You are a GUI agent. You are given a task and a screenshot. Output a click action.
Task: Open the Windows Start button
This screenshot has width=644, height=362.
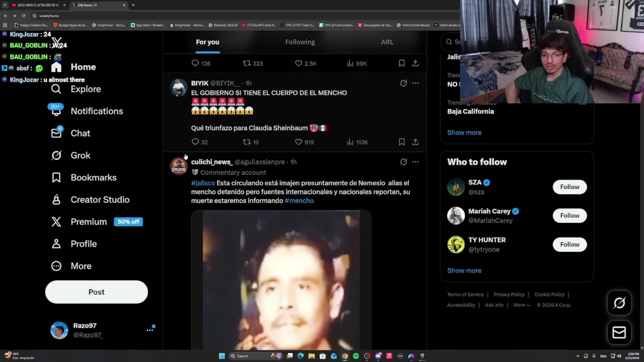(221, 356)
